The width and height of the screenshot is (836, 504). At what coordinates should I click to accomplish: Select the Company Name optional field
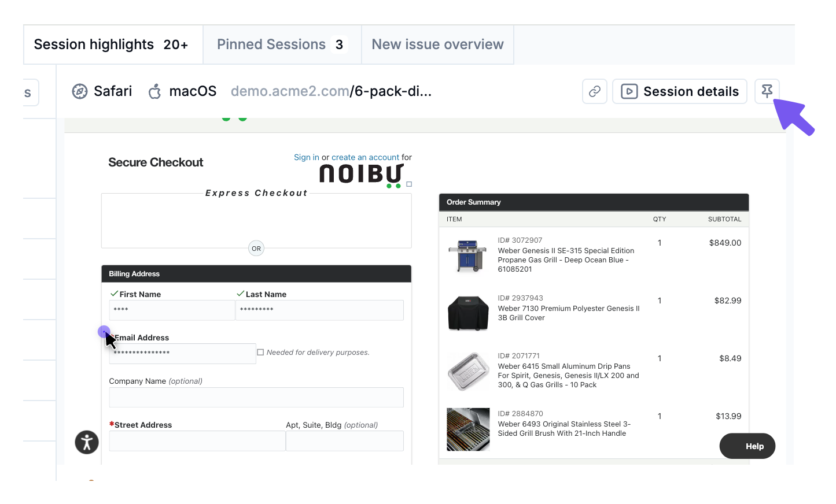click(x=256, y=398)
